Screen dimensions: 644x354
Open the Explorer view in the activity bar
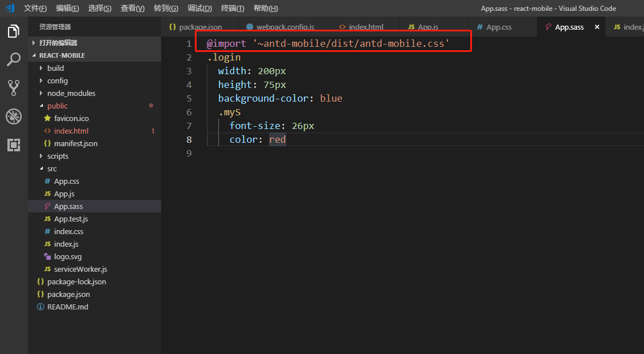14,31
